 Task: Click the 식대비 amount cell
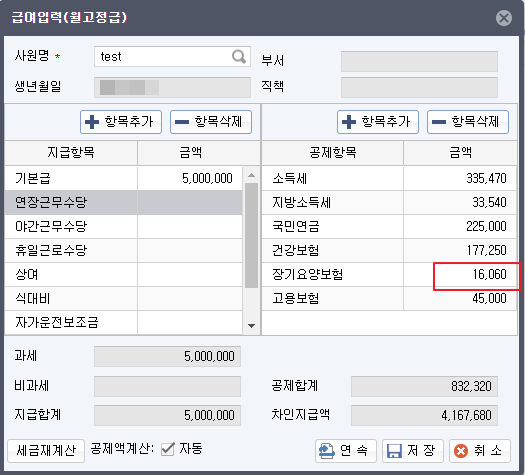click(190, 299)
